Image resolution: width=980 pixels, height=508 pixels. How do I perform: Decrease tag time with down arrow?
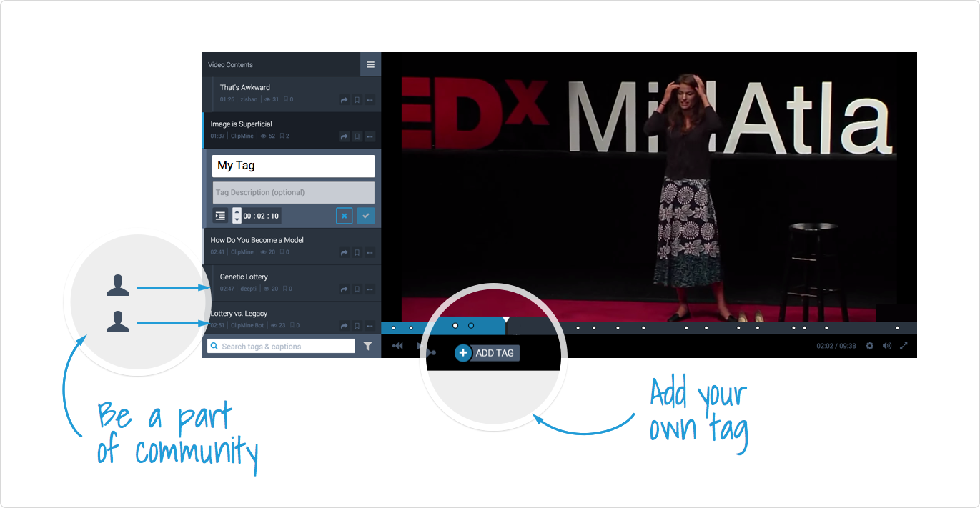point(237,219)
